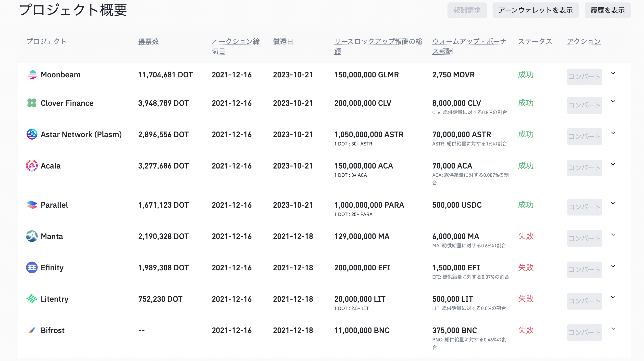Screen dimensions: 644x361
Task: Click the Bifrost rainbow logo
Action: click(x=32, y=330)
